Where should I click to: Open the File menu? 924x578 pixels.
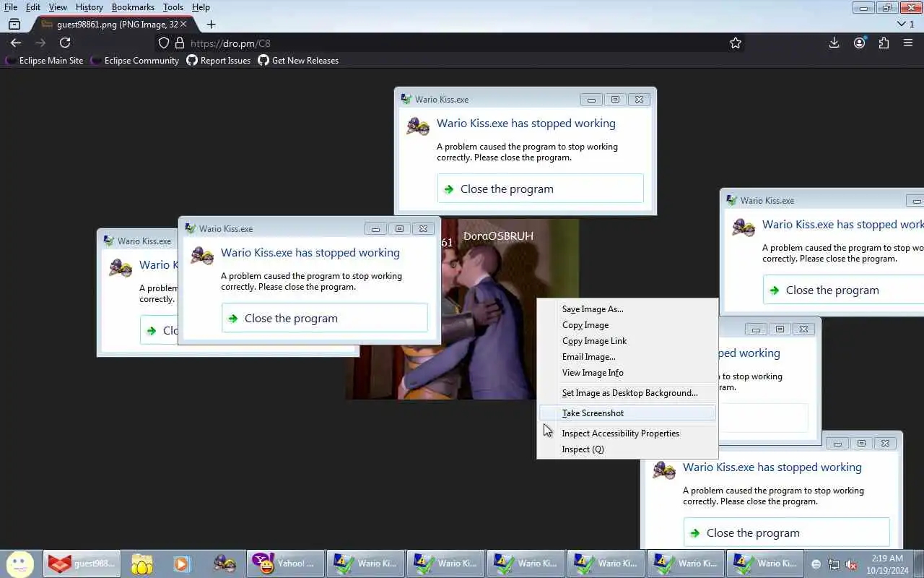[x=11, y=7]
